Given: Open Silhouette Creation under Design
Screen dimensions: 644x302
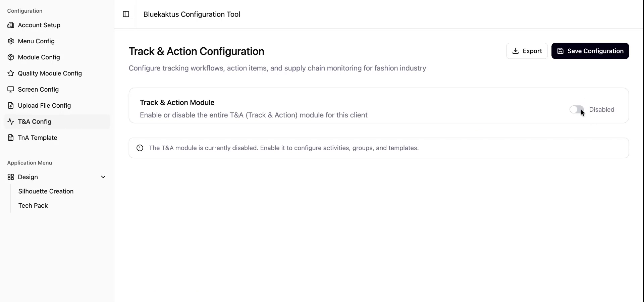Looking at the screenshot, I should tap(46, 191).
